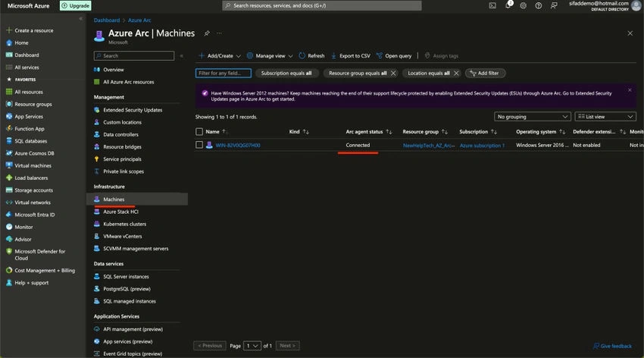
Task: Open All Azure Arc resources
Action: [129, 82]
